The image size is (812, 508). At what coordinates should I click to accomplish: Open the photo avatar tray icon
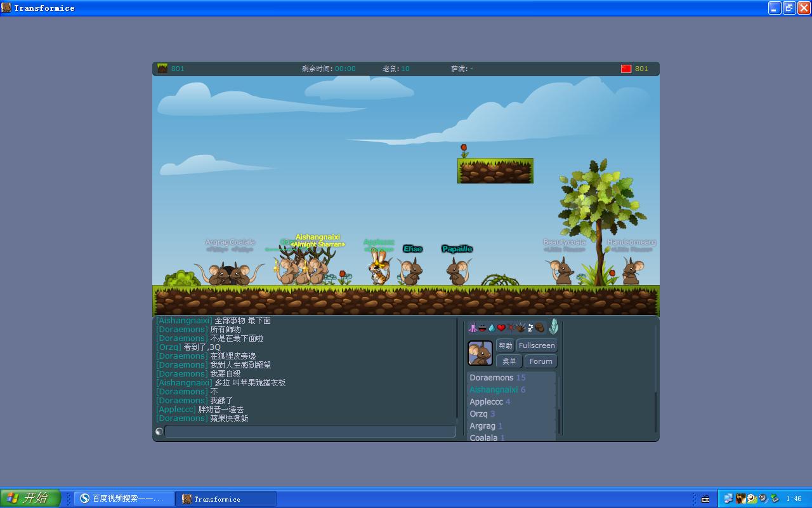[x=740, y=499]
